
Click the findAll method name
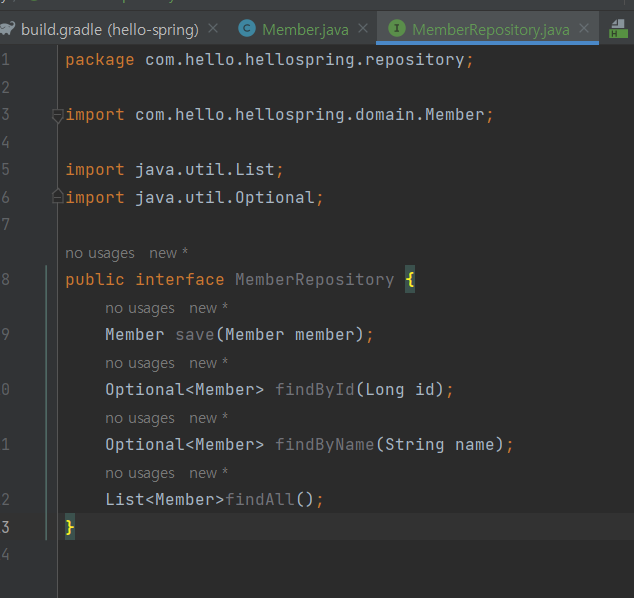pyautogui.click(x=260, y=499)
